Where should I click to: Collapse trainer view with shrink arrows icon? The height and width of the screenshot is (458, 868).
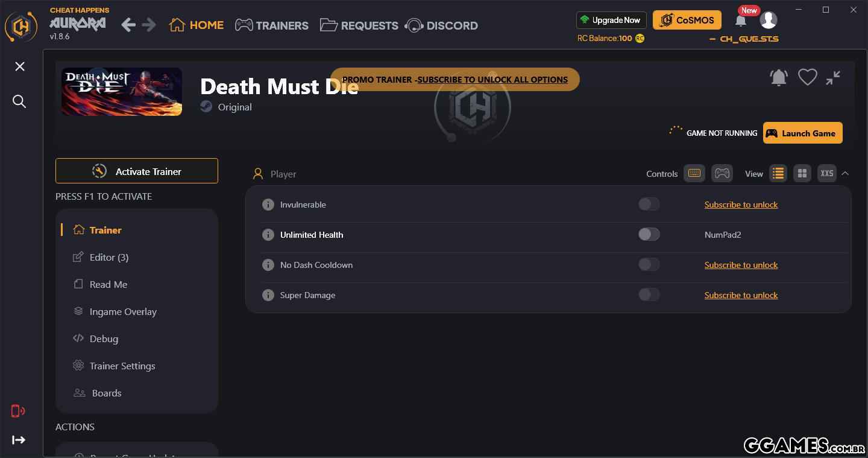pos(833,77)
